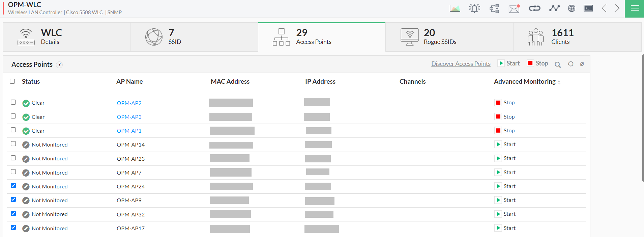Open the green hamburger menu

635,8
